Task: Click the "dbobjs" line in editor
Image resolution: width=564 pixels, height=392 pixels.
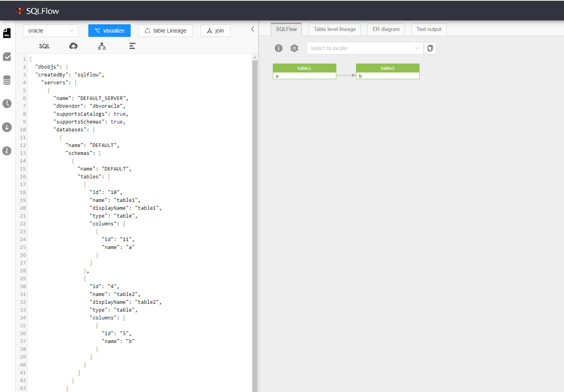Action: pos(52,67)
